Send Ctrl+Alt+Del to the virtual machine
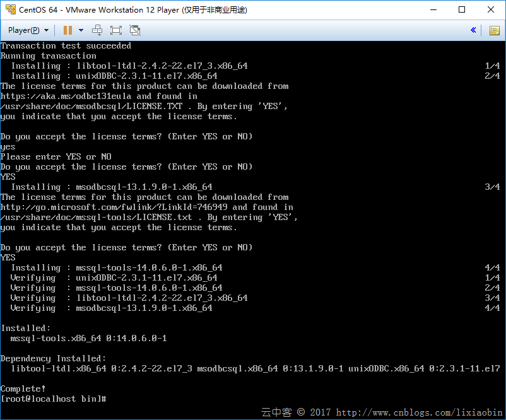Image resolution: width=506 pixels, height=420 pixels. (x=97, y=30)
